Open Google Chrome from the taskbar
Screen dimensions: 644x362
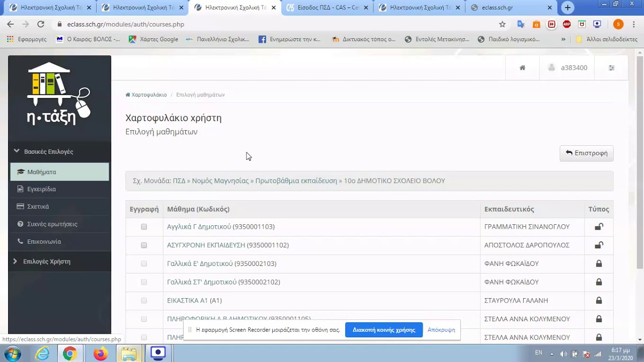70,354
